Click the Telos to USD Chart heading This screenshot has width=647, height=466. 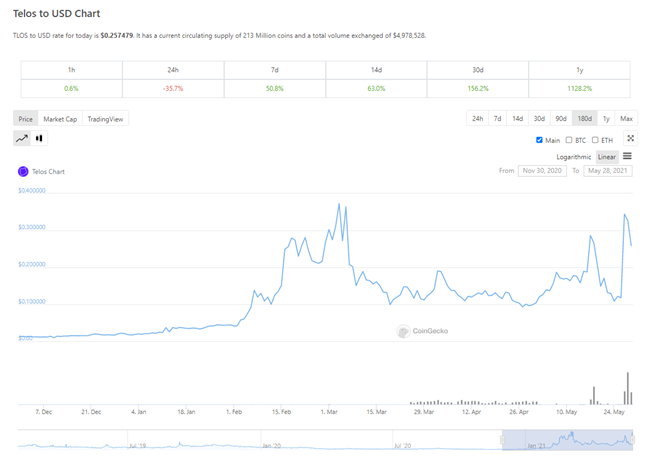(x=57, y=14)
